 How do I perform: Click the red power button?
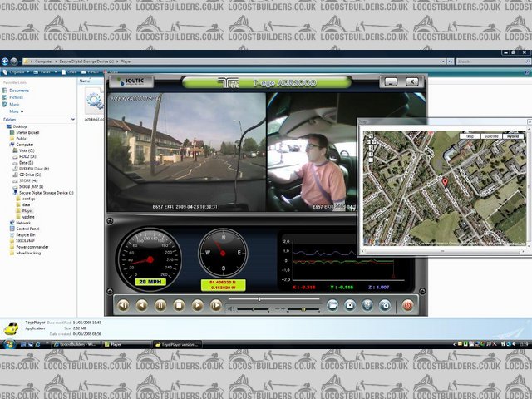click(408, 305)
